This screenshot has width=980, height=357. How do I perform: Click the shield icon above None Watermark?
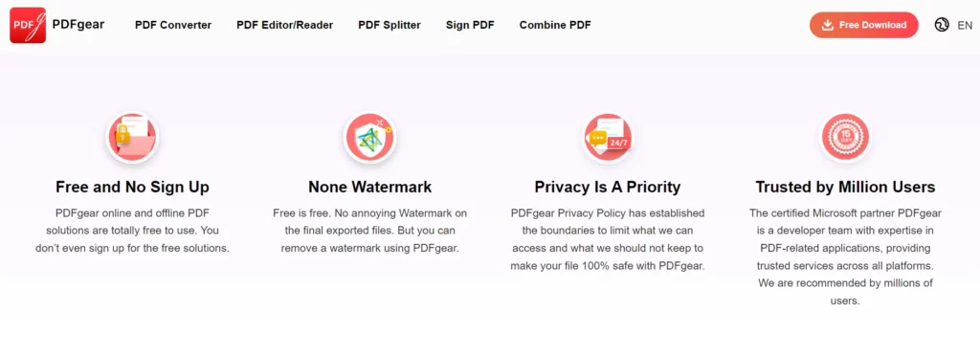(x=369, y=138)
